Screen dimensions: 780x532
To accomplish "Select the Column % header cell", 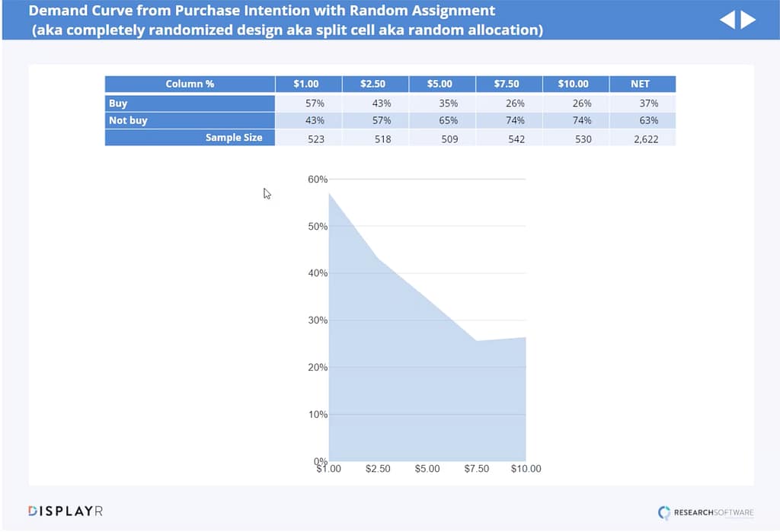I will [190, 84].
